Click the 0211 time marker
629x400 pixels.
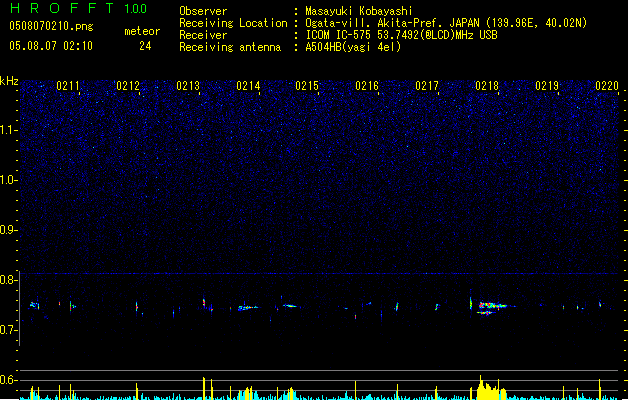(68, 86)
